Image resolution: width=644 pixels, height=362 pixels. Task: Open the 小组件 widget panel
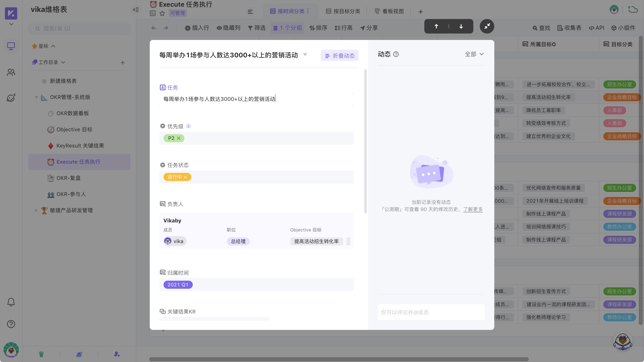click(624, 28)
